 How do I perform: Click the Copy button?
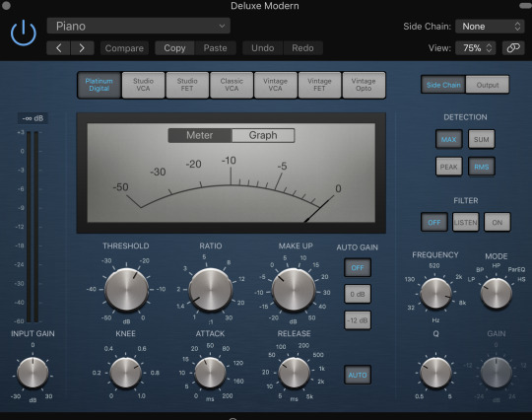(174, 48)
